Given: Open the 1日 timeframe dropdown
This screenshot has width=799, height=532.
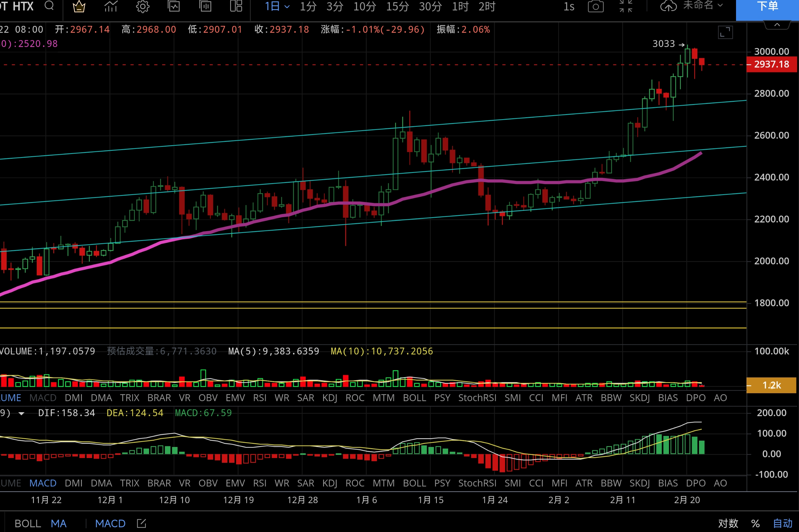Looking at the screenshot, I should (277, 6).
